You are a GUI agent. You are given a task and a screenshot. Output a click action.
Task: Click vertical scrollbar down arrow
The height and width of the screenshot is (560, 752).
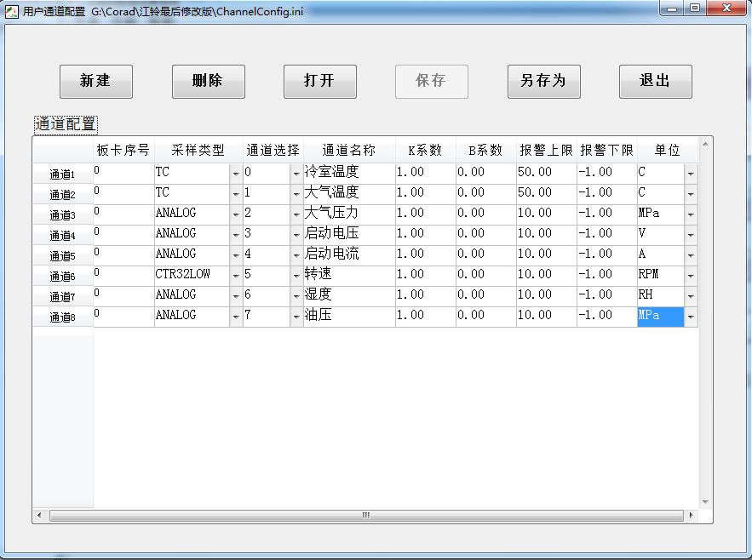pyautogui.click(x=705, y=502)
